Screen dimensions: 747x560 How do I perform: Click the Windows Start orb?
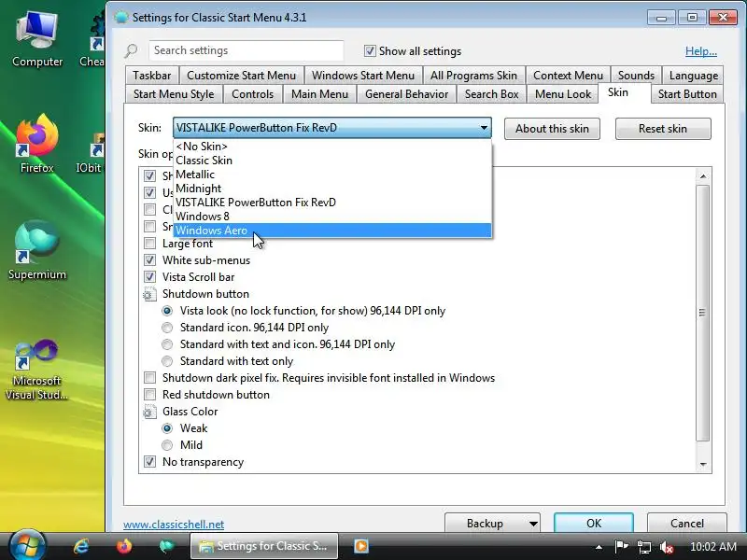27,545
